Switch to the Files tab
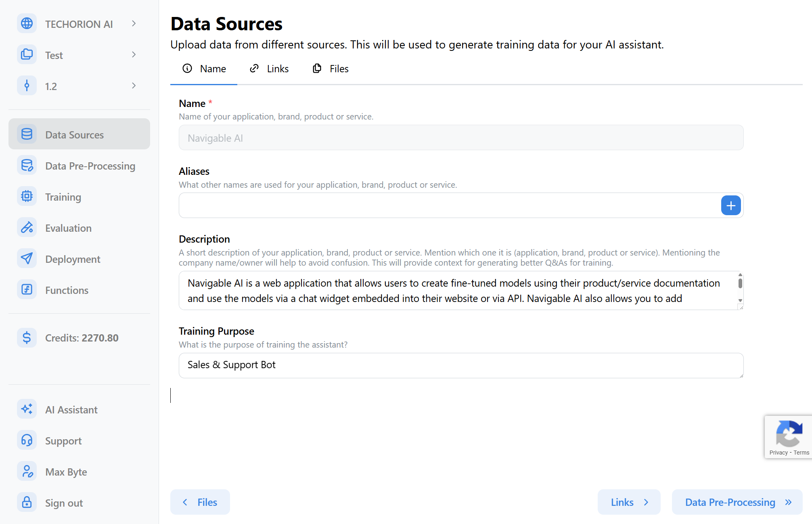The height and width of the screenshot is (524, 812). click(331, 69)
